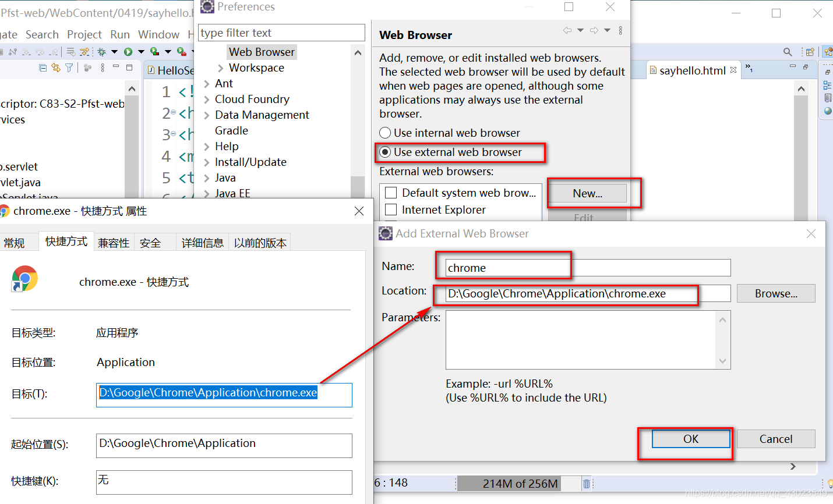The image size is (833, 504).
Task: Expand the Data Management preferences node
Action: 206,115
